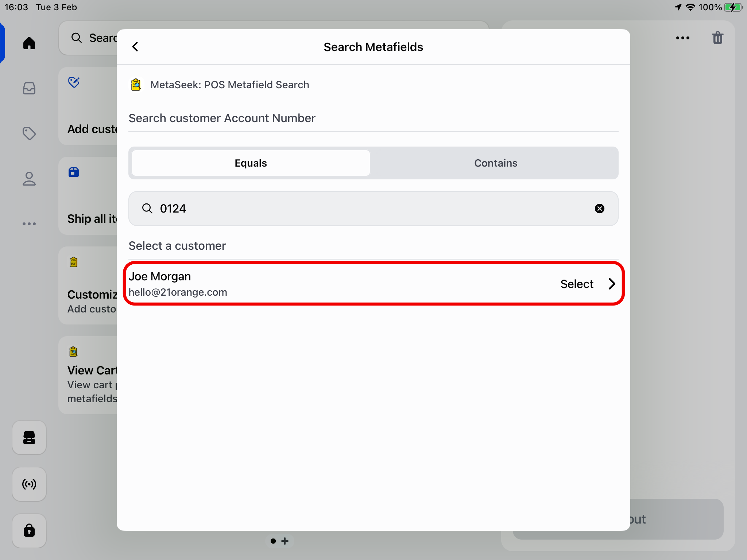Open the Home sidebar icon
The image size is (747, 560).
(x=29, y=43)
